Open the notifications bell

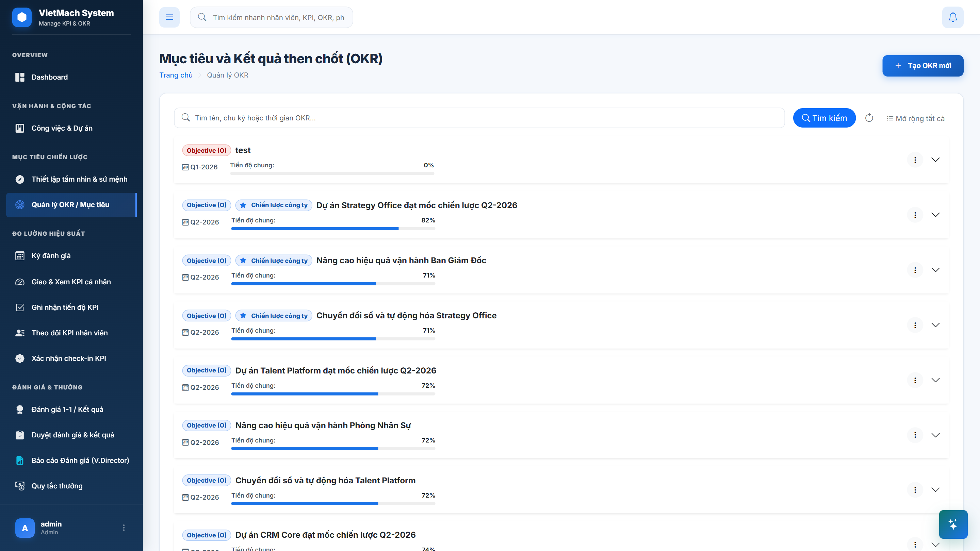point(953,17)
